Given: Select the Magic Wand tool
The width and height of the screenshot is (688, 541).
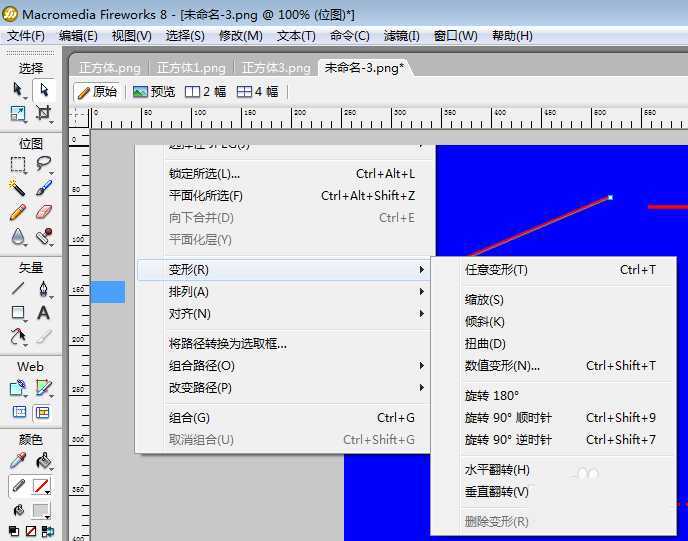Looking at the screenshot, I should 18,188.
